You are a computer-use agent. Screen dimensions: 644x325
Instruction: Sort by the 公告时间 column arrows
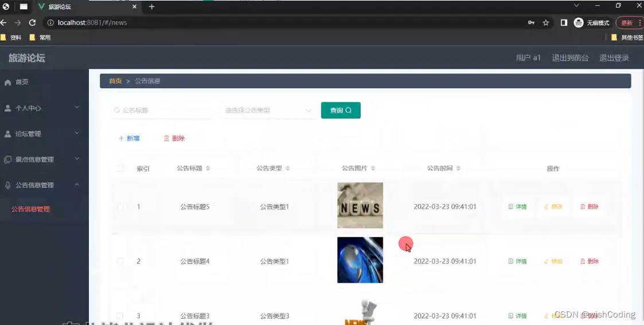point(458,169)
